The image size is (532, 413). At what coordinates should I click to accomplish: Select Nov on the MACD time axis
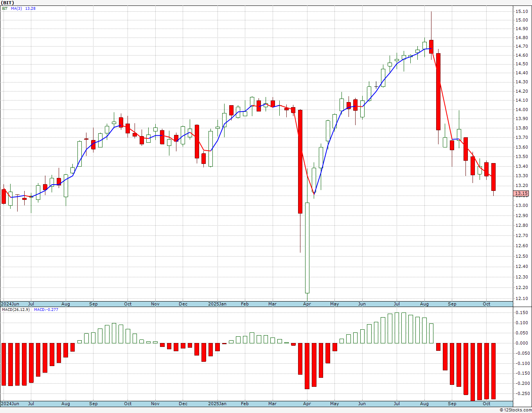pos(155,404)
